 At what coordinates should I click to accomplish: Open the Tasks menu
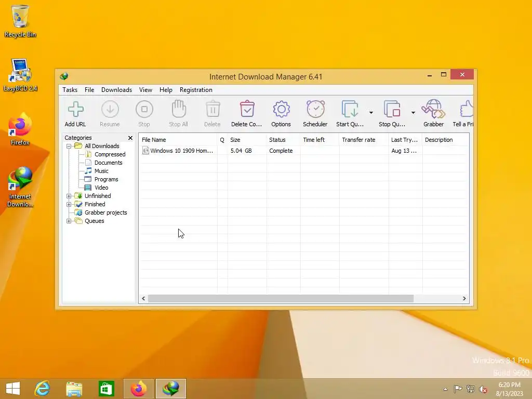[x=70, y=90]
